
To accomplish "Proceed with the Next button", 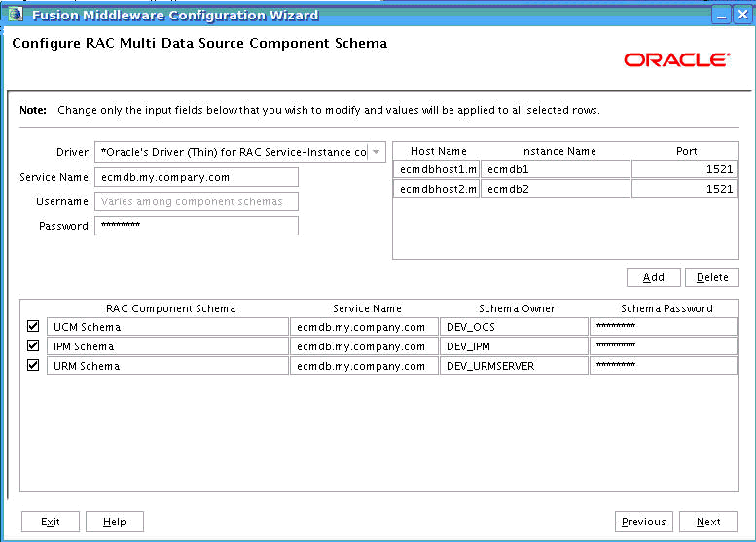I will (x=708, y=522).
